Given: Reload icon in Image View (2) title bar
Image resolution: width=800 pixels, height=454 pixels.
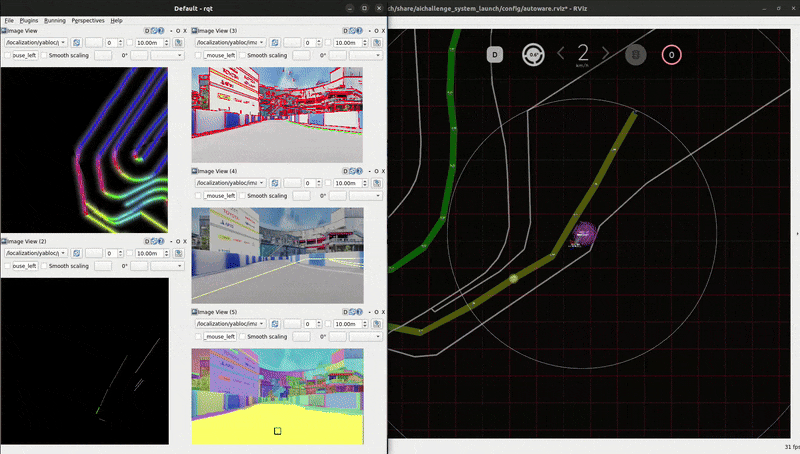Looking at the screenshot, I should 154,241.
